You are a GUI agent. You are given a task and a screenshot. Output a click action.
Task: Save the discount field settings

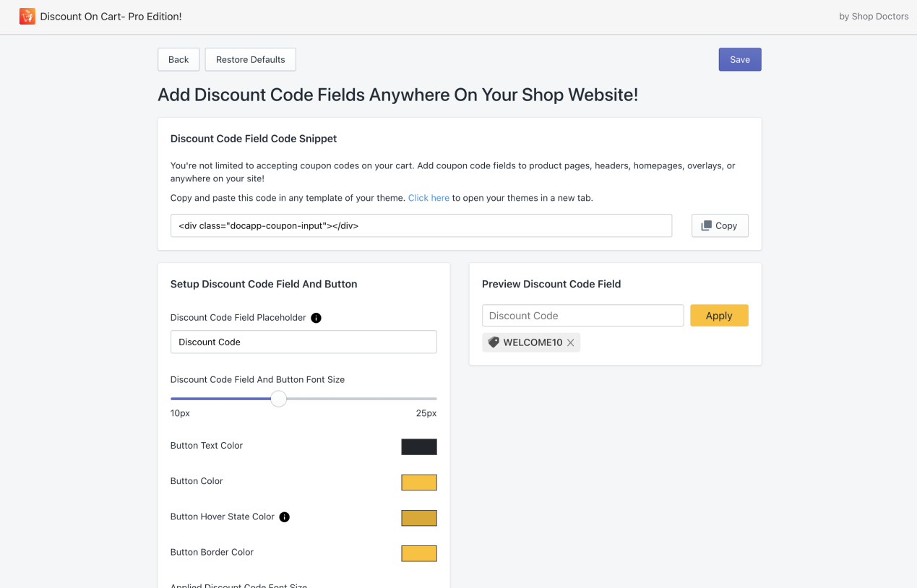pos(739,59)
